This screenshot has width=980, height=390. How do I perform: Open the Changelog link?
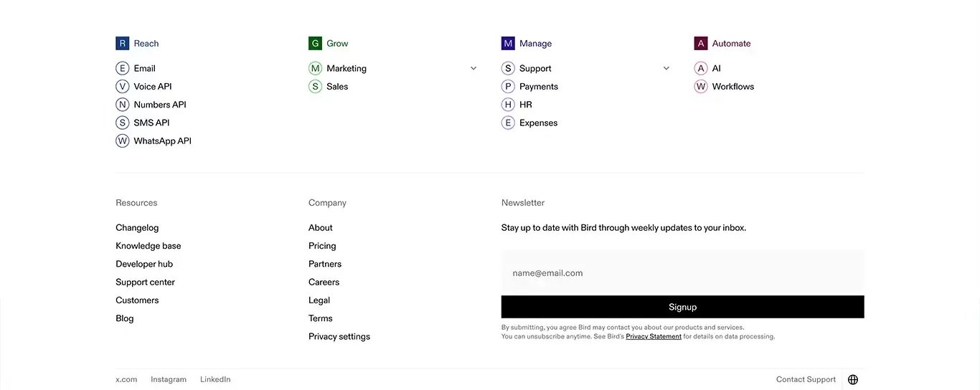tap(137, 228)
